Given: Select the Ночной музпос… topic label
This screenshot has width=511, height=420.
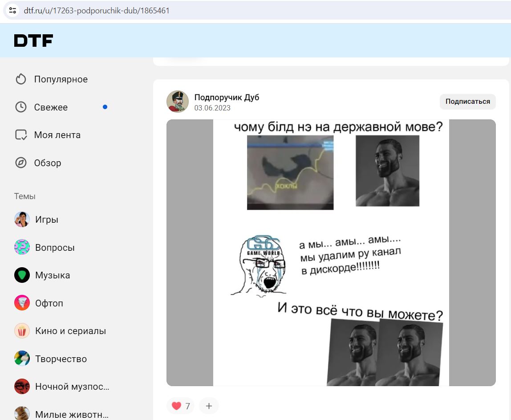Looking at the screenshot, I should [72, 387].
